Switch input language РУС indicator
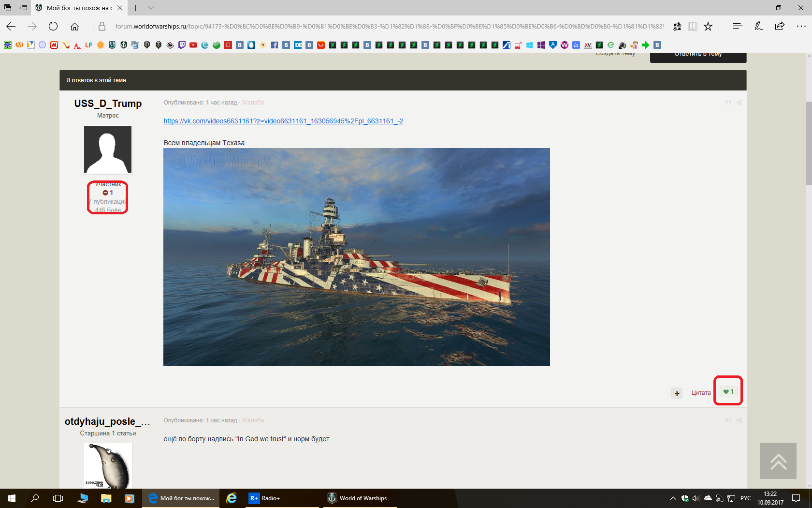Screen dimensions: 812x508 (746, 498)
